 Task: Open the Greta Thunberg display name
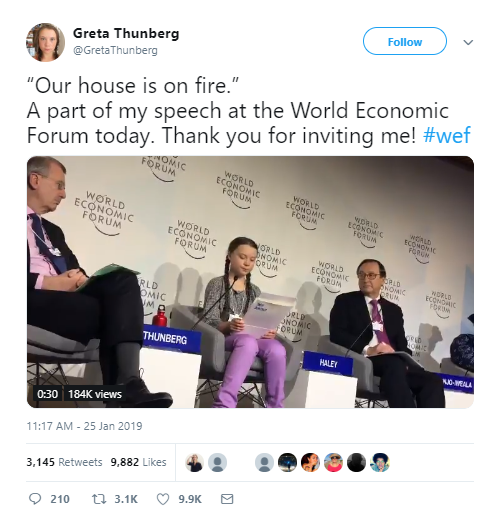coord(126,33)
